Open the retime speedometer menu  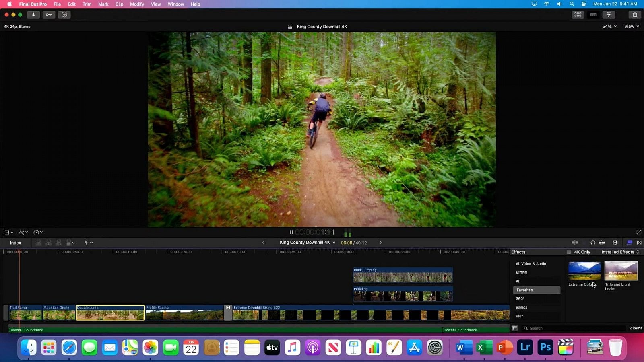tap(38, 232)
